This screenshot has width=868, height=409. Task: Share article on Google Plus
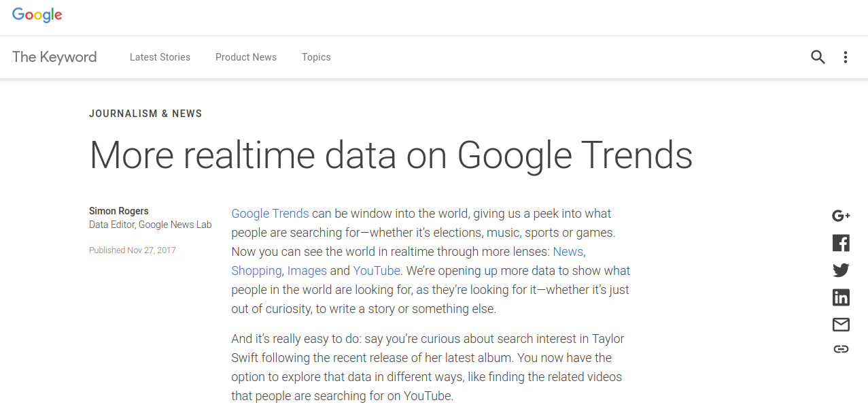pos(841,216)
